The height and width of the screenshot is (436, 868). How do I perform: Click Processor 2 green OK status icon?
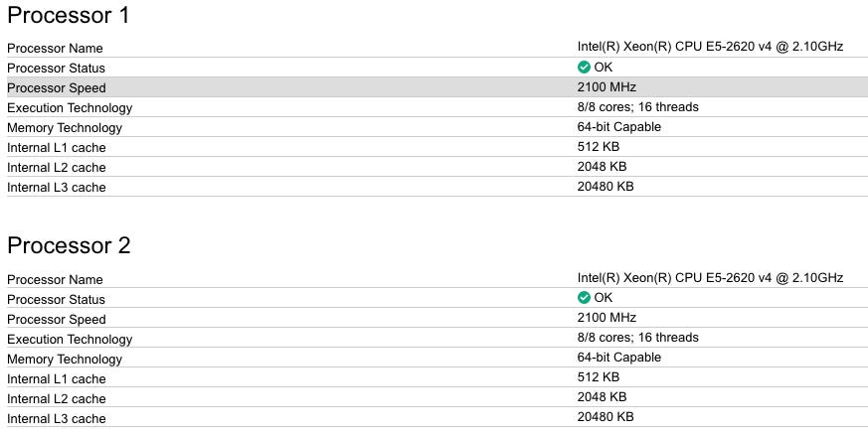[584, 298]
